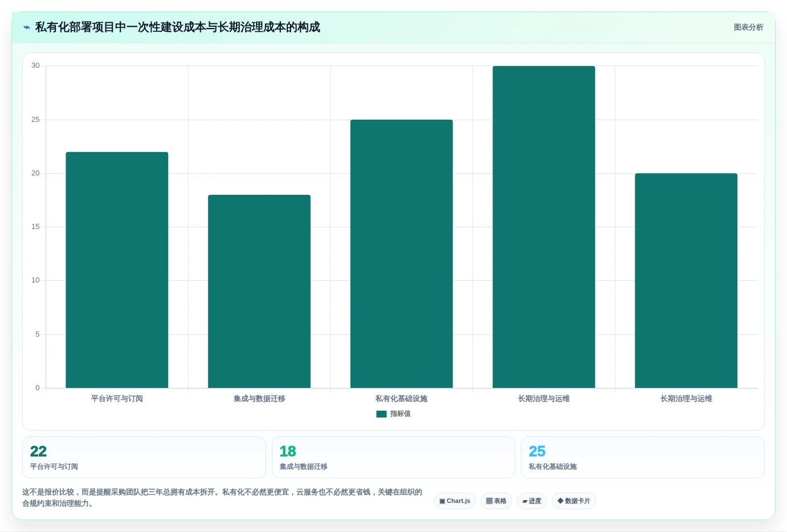Click the description paragraph starting 这不是报价比较

[x=222, y=498]
